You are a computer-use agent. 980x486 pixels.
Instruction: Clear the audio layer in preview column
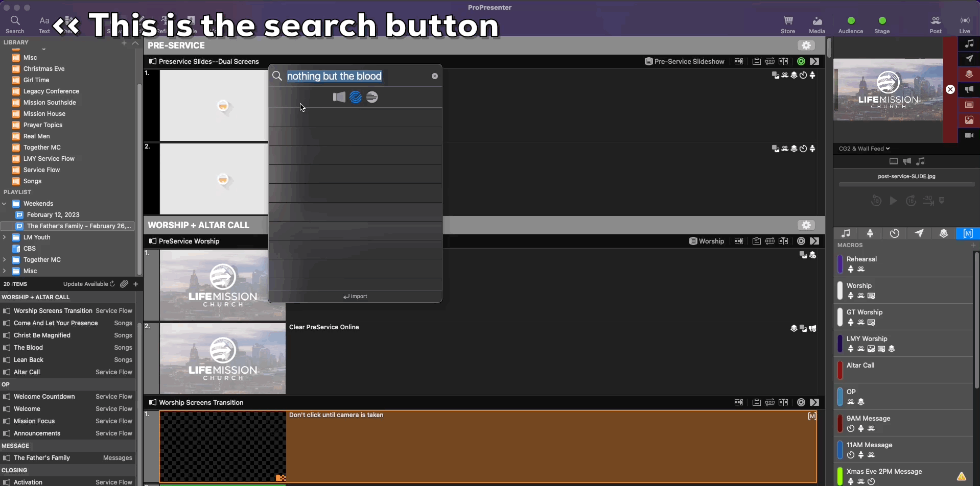click(969, 44)
